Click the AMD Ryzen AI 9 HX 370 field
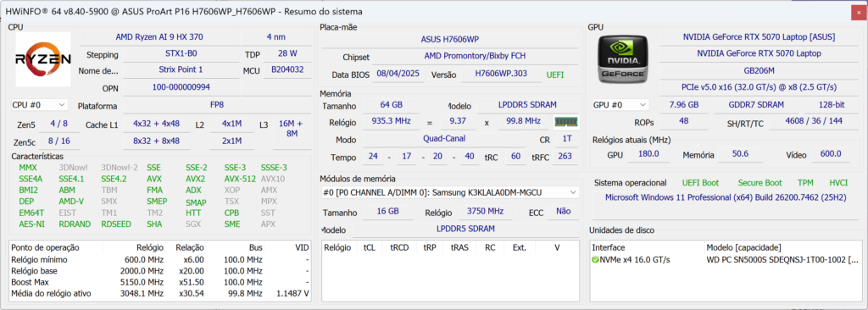The height and width of the screenshot is (310, 868). tap(159, 37)
